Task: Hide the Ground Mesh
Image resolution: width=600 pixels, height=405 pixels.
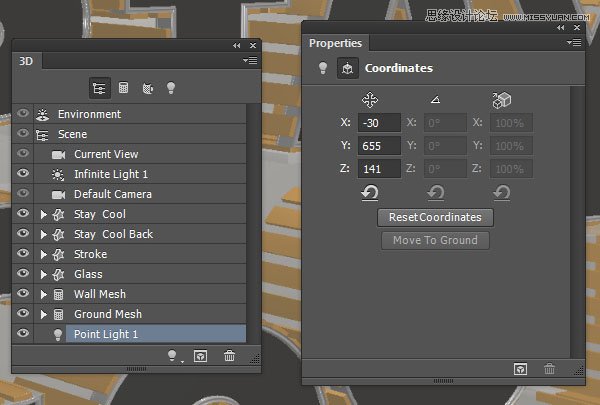Action: click(x=23, y=313)
